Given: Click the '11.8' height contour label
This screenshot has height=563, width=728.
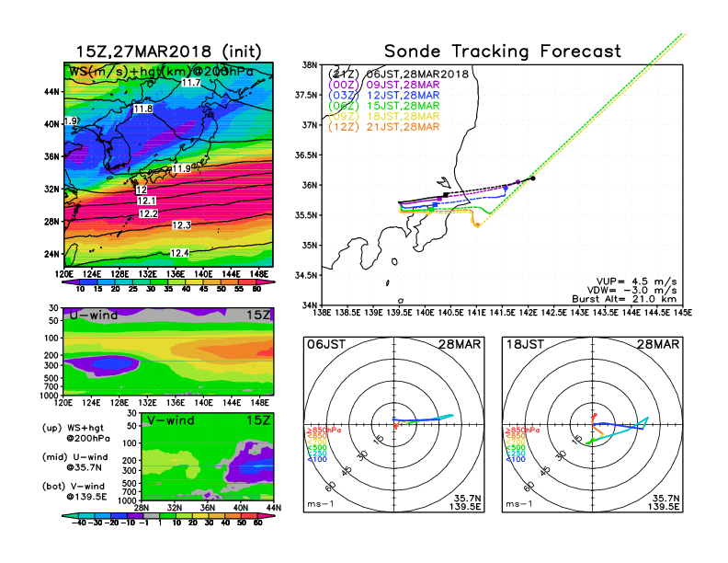Looking at the screenshot, I should tap(142, 109).
